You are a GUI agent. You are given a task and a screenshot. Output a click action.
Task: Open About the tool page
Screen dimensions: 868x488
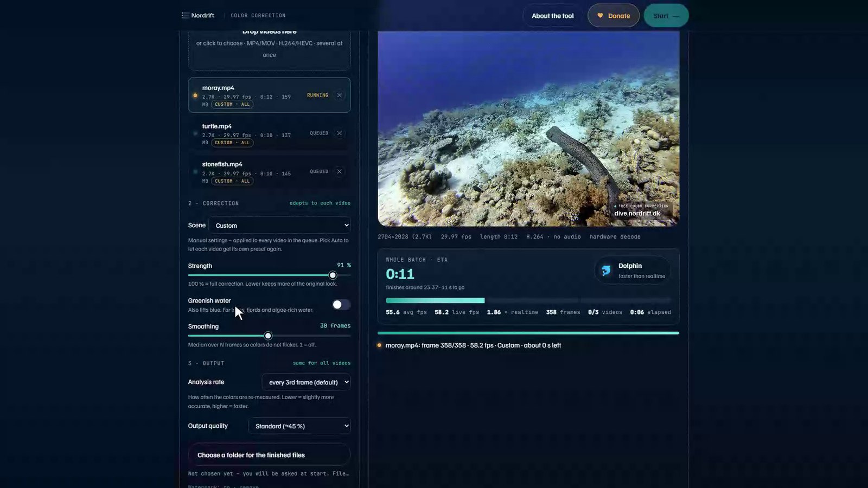click(552, 16)
